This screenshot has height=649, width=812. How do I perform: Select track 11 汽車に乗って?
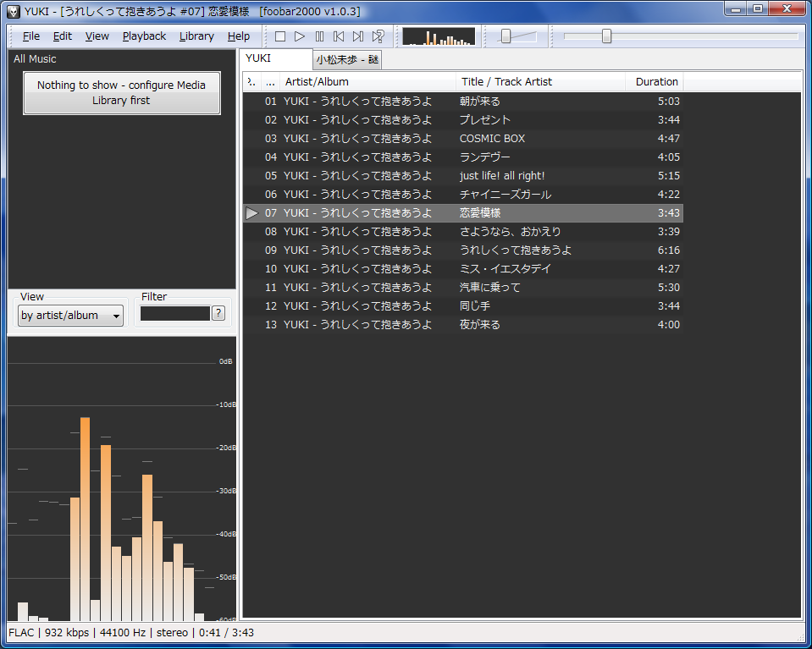click(x=463, y=287)
